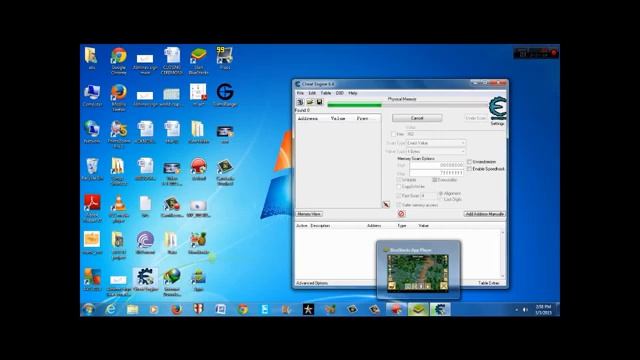
Task: Open the Table menu in Cheat Engine
Action: 326,93
